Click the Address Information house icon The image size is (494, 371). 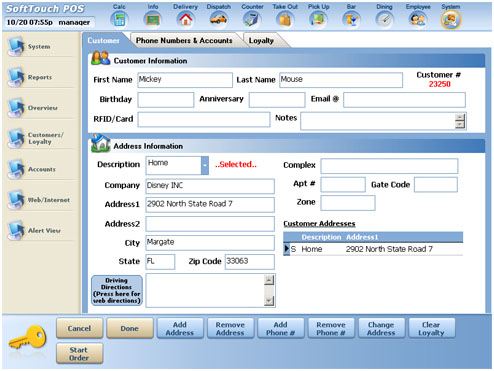100,143
